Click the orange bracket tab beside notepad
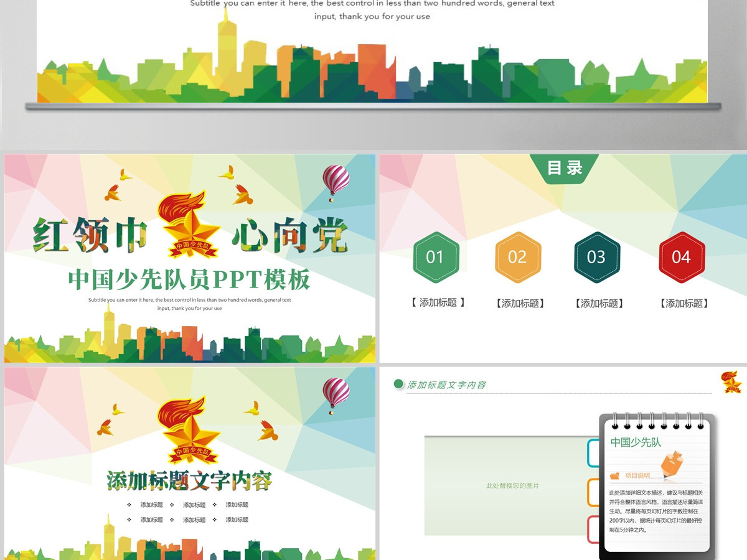 (593, 492)
